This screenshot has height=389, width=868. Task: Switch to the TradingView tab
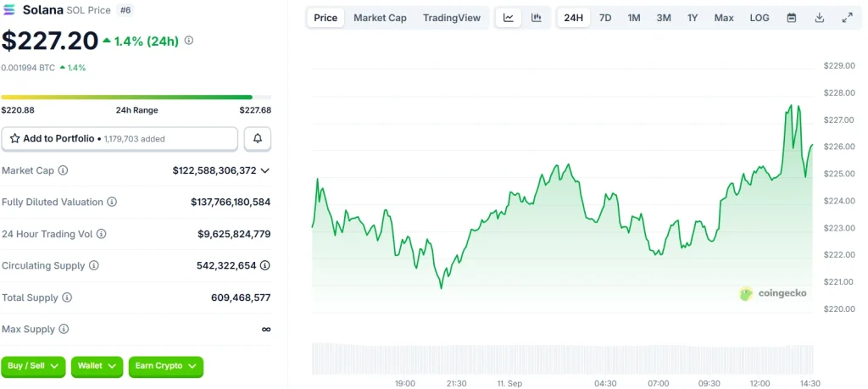(x=452, y=18)
